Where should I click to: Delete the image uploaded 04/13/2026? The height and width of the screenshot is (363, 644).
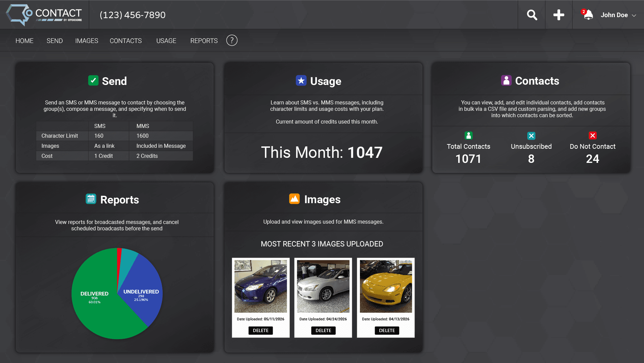(x=387, y=330)
